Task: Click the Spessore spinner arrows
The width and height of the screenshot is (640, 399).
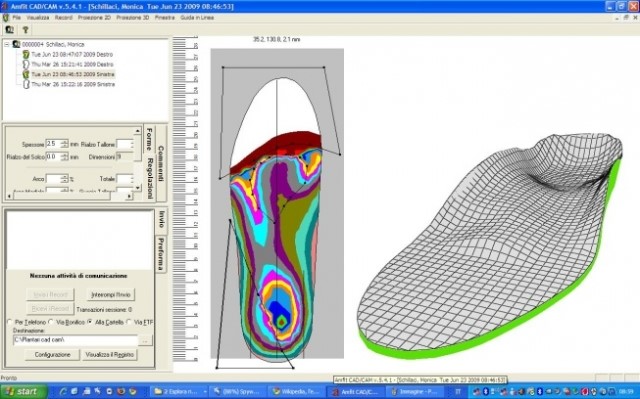Action: (64, 144)
